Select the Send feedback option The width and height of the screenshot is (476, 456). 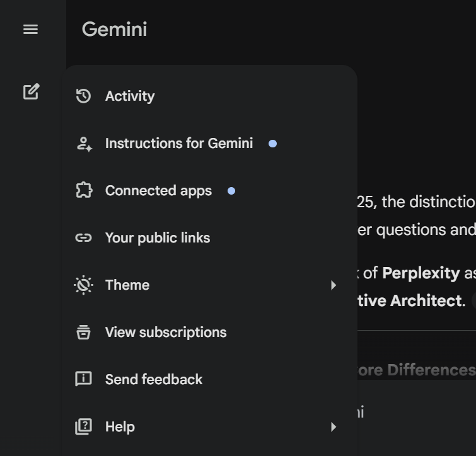coord(154,380)
